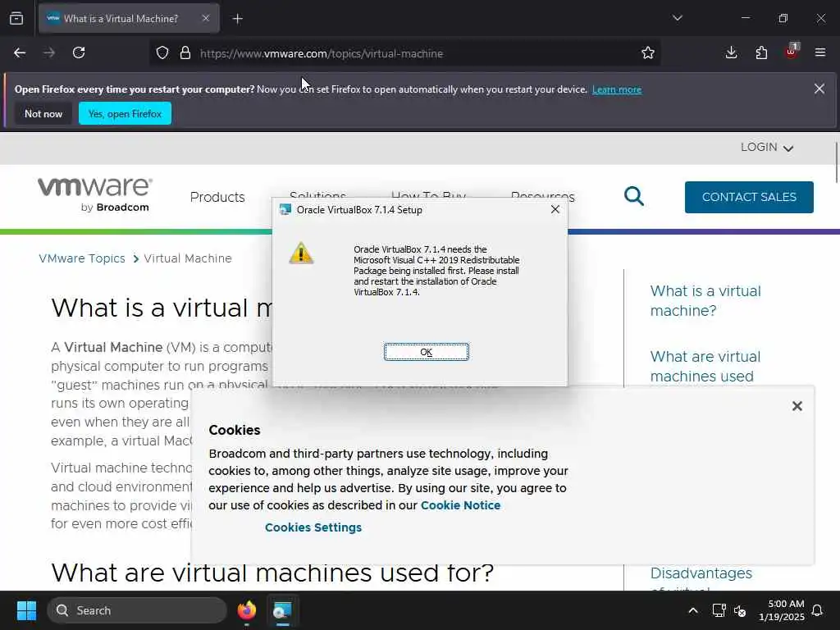This screenshot has width=840, height=630.
Task: Expand the LOGIN dropdown
Action: [x=767, y=148]
